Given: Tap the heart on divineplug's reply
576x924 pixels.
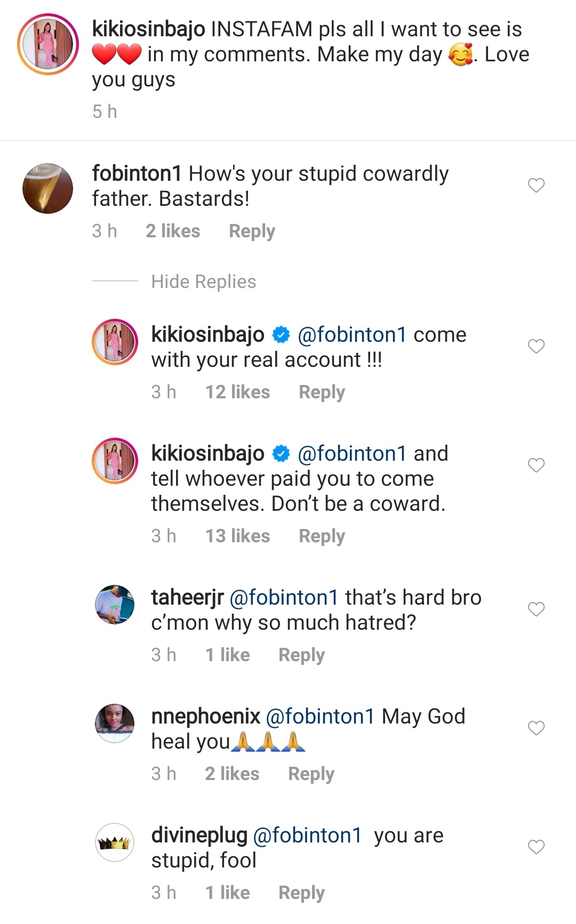Looking at the screenshot, I should [x=536, y=847].
